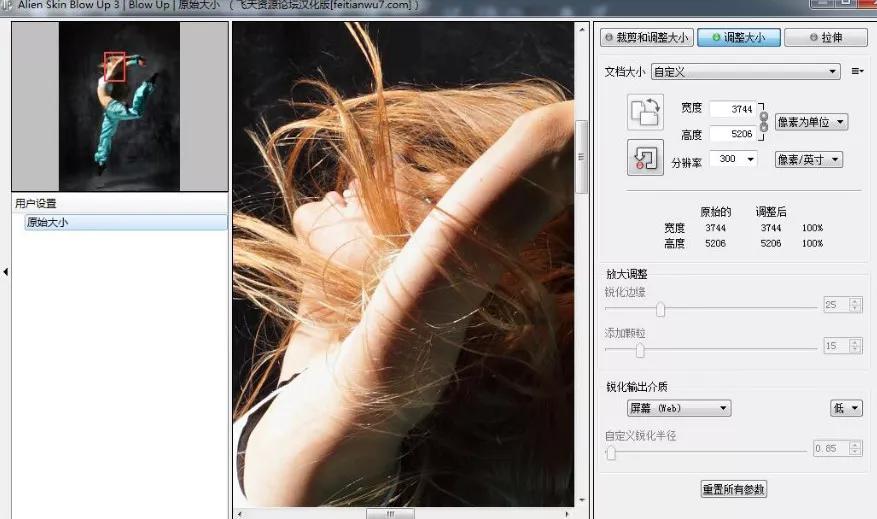
Task: Open the 像素/英寸 dropdown
Action: point(809,159)
